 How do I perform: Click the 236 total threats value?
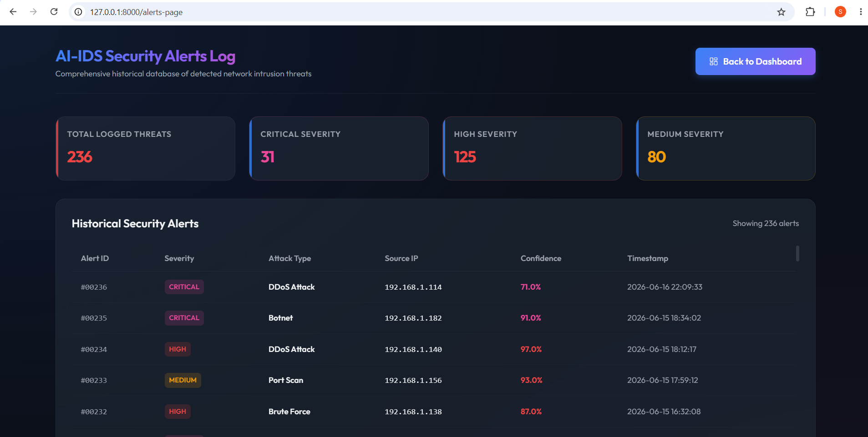pos(80,157)
